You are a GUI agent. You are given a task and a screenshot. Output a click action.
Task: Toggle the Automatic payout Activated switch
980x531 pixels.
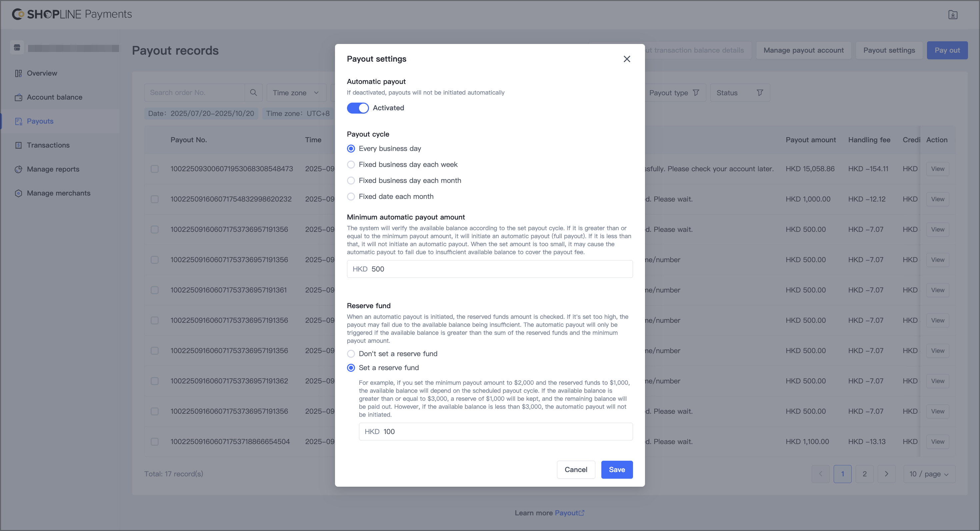[x=358, y=108]
